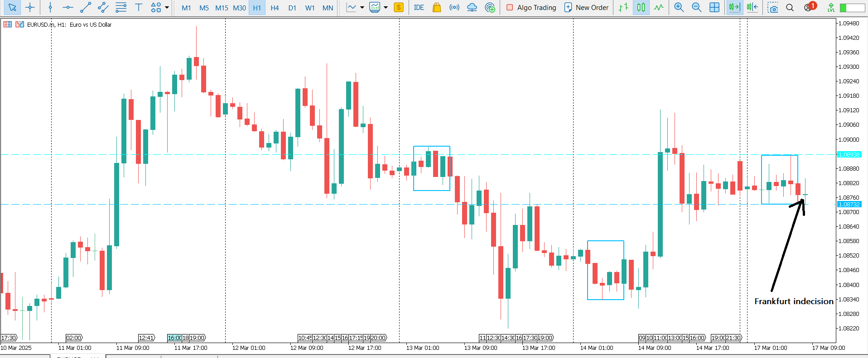Image resolution: width=868 pixels, height=358 pixels.
Task: Choose the text label tool
Action: click(139, 8)
